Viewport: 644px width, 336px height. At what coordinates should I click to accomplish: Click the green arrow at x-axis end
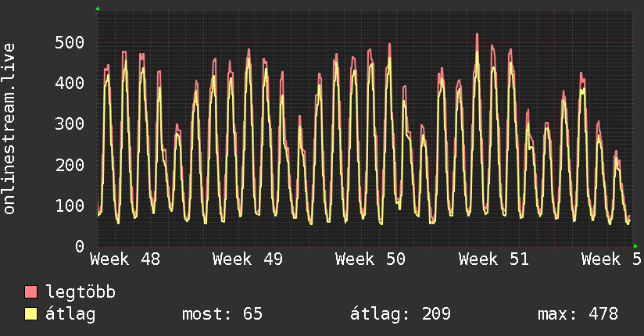[635, 246]
